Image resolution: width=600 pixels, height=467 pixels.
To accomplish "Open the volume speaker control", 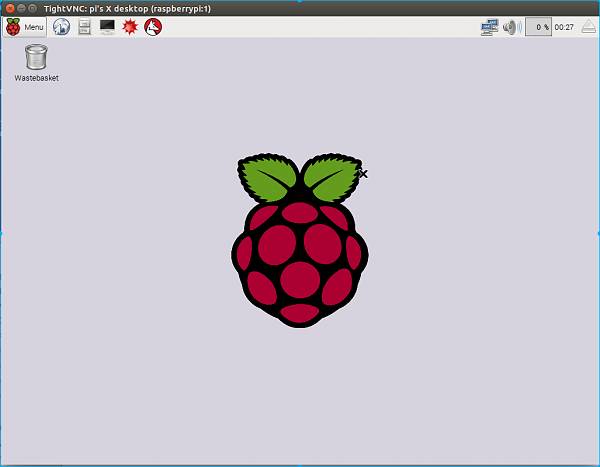I will pyautogui.click(x=512, y=27).
